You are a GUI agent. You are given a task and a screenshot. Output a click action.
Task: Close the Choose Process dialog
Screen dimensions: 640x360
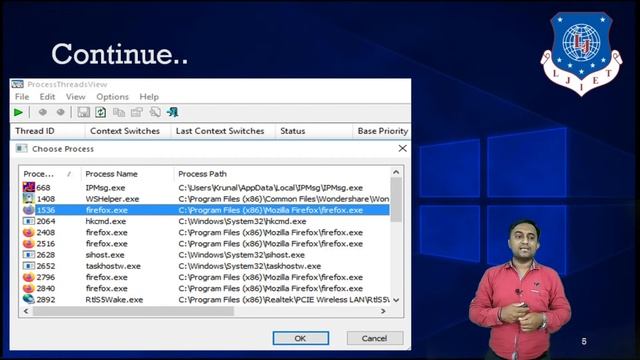pos(402,149)
